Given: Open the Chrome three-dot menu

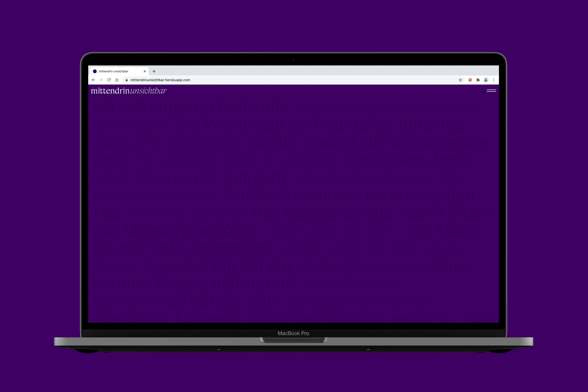Looking at the screenshot, I should click(x=494, y=80).
